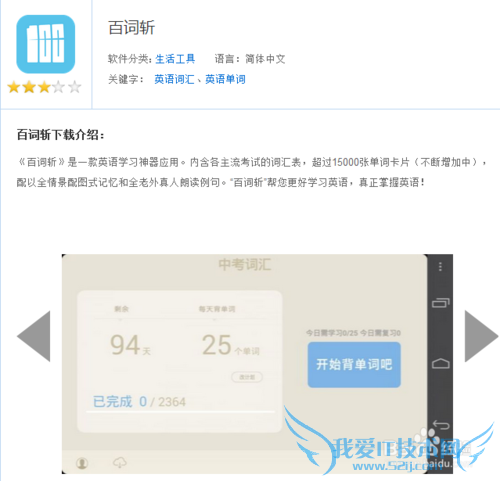The height and width of the screenshot is (481, 500).
Task: Tap the cloud download icon
Action: tap(120, 463)
